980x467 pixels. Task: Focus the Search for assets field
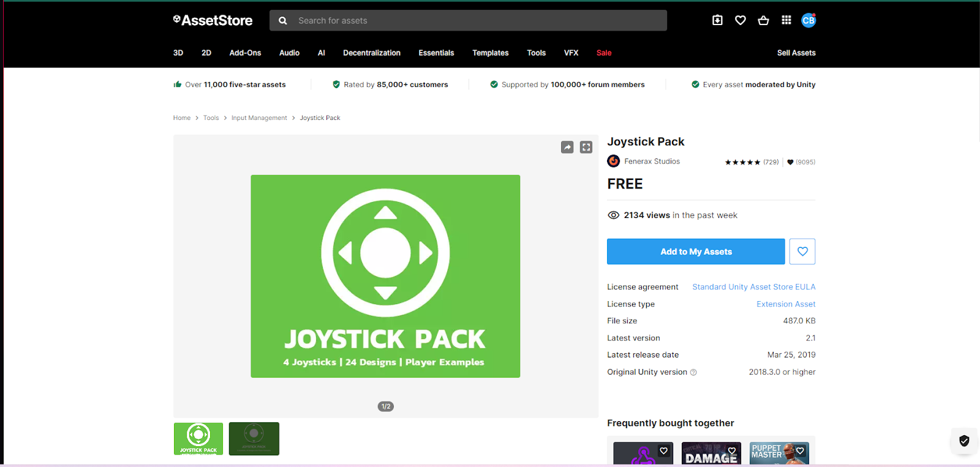tap(468, 21)
